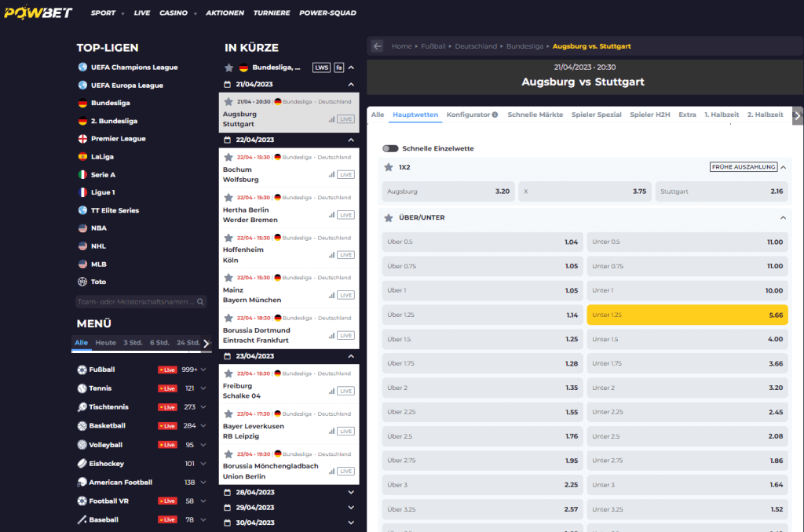
Task: Star the Mainz Bayern München match
Action: 228,278
